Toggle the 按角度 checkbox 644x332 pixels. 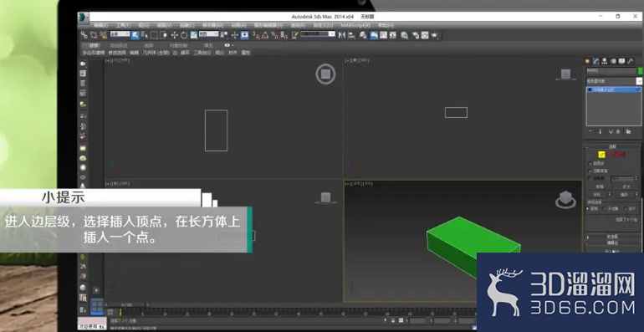(590, 179)
